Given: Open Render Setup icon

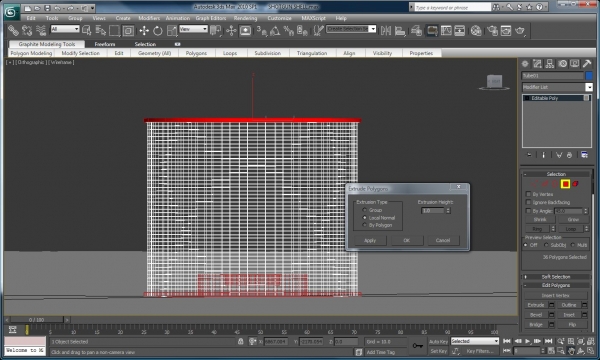Looking at the screenshot, I should pyautogui.click(x=492, y=30).
